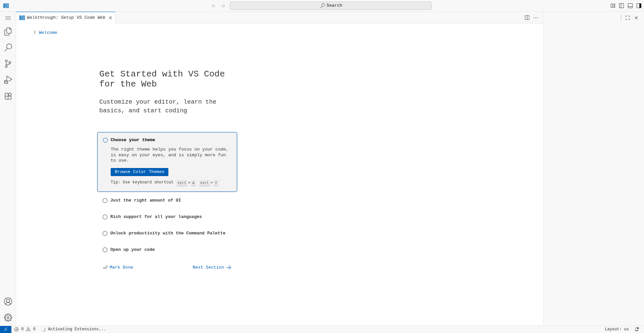Open the Explorer view in activity bar
Screen dimensions: 644x333
pyautogui.click(x=8, y=32)
